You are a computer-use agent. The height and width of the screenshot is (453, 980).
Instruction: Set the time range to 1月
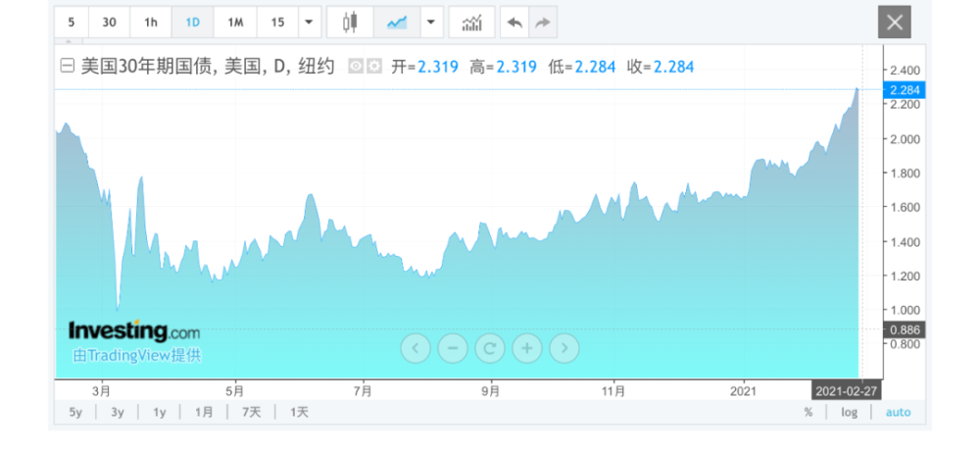[x=204, y=413]
